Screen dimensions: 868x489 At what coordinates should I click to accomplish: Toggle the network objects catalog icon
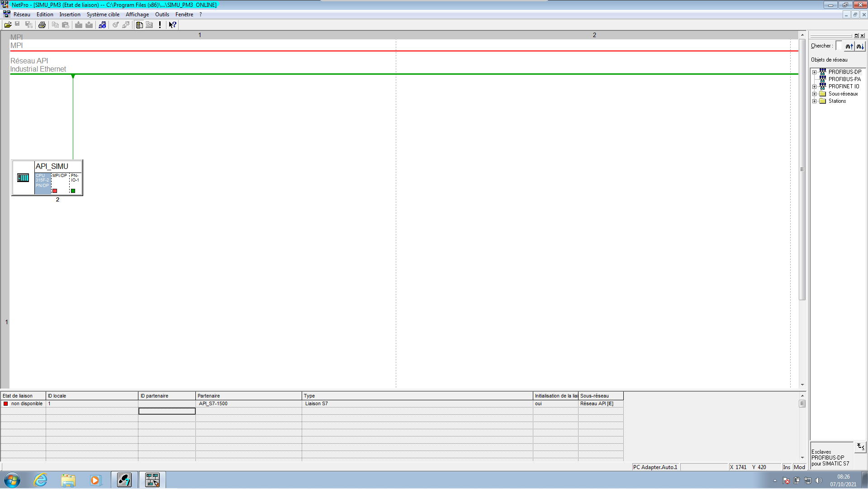coord(139,25)
